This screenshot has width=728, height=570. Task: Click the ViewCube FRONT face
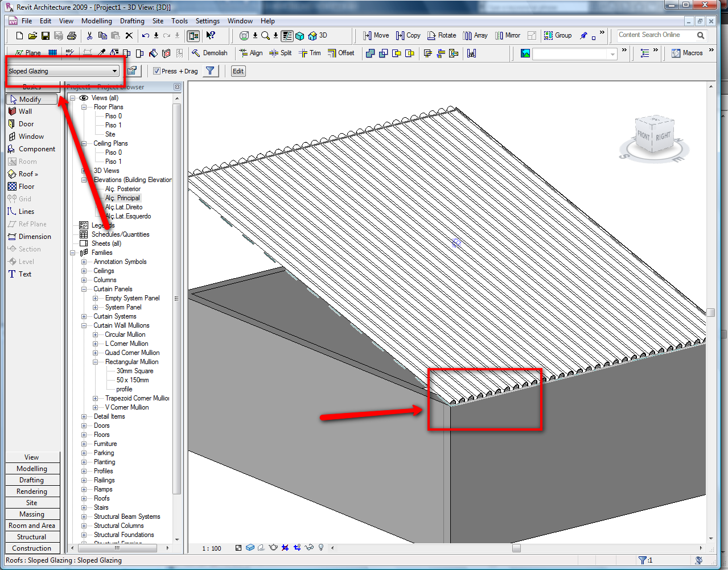click(643, 137)
